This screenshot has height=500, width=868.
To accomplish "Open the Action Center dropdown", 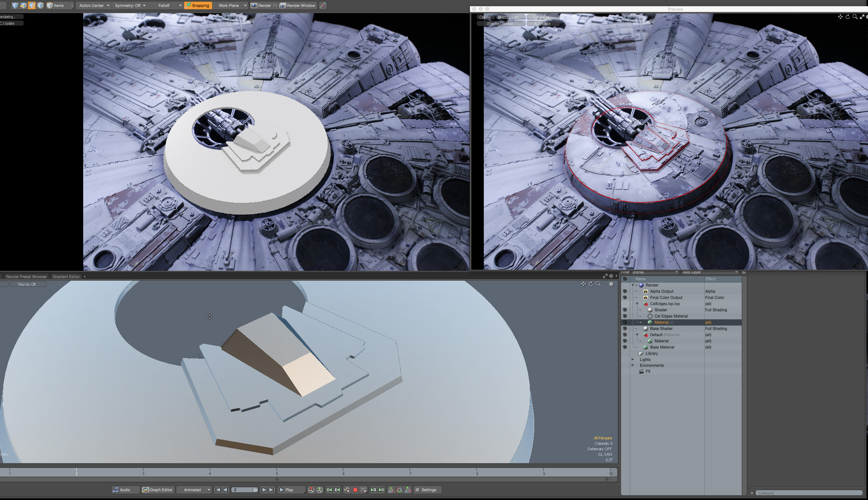I will click(x=94, y=5).
